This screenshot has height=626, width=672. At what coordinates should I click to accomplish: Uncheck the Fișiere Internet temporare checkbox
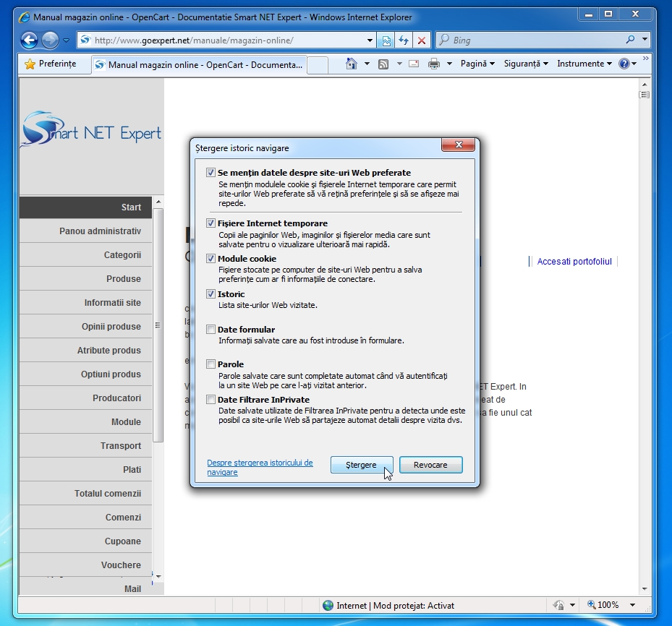(x=211, y=223)
